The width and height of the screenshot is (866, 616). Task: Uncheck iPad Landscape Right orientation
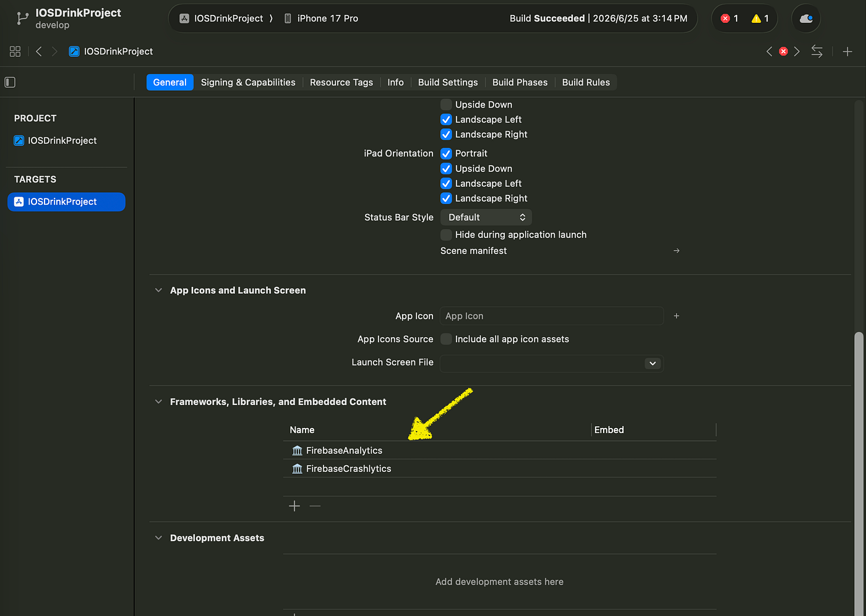(x=446, y=198)
